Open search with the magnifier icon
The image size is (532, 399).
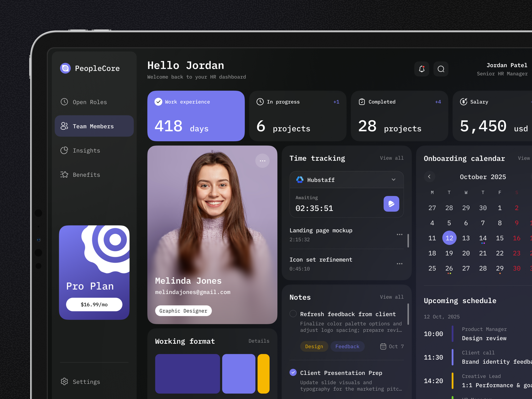click(441, 69)
